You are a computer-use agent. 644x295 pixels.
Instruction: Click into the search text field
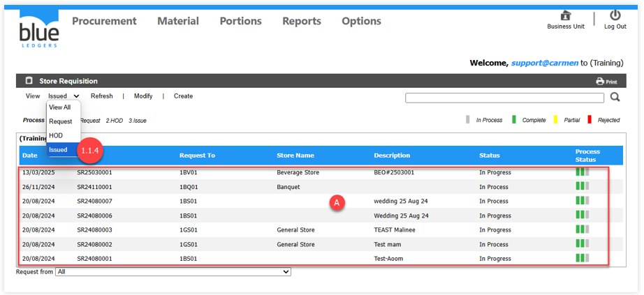click(504, 98)
